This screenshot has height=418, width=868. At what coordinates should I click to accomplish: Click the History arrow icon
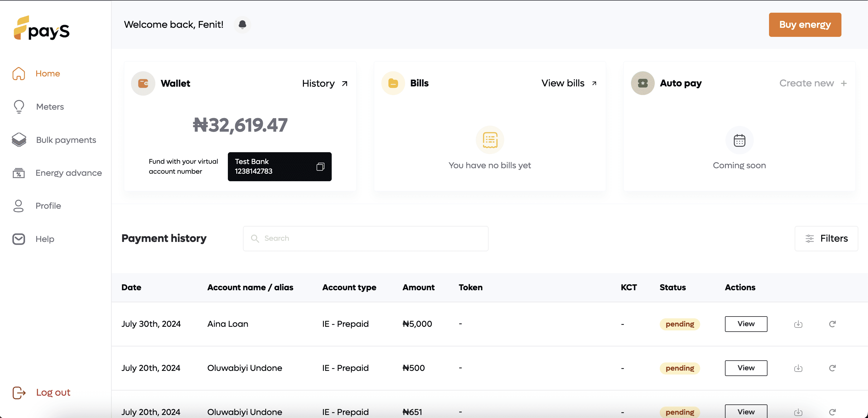coord(344,84)
